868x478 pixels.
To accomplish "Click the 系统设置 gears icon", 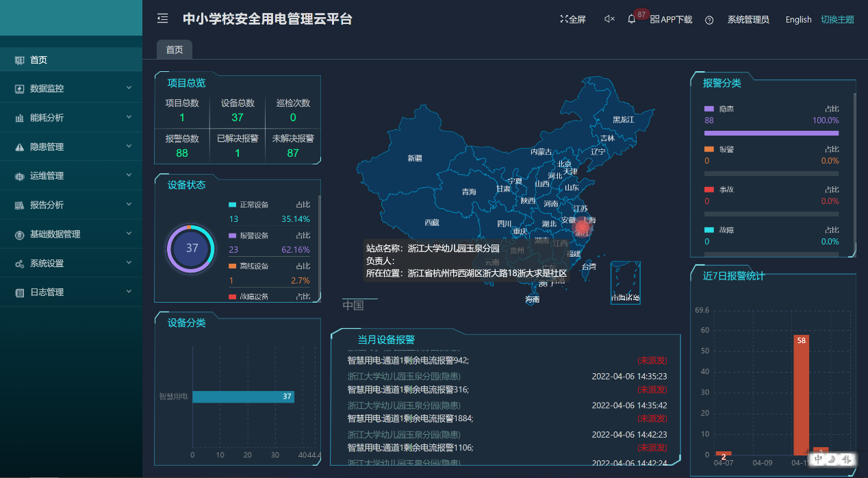I will click(x=19, y=264).
